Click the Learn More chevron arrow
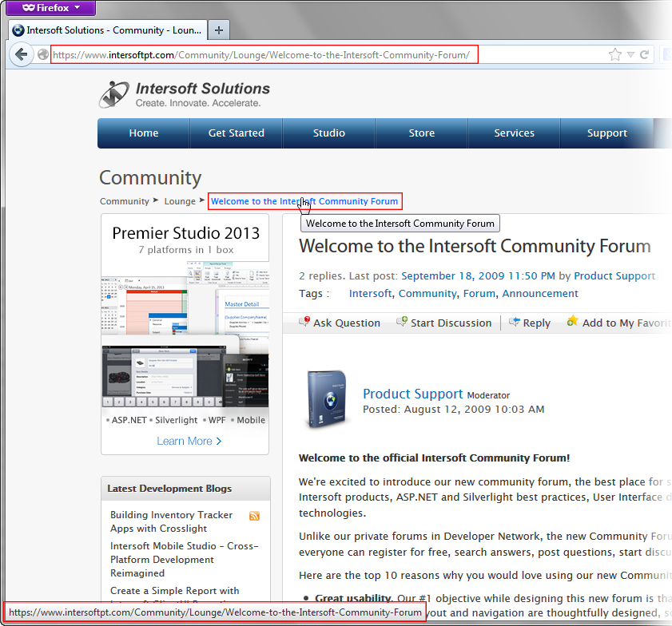 (x=219, y=441)
